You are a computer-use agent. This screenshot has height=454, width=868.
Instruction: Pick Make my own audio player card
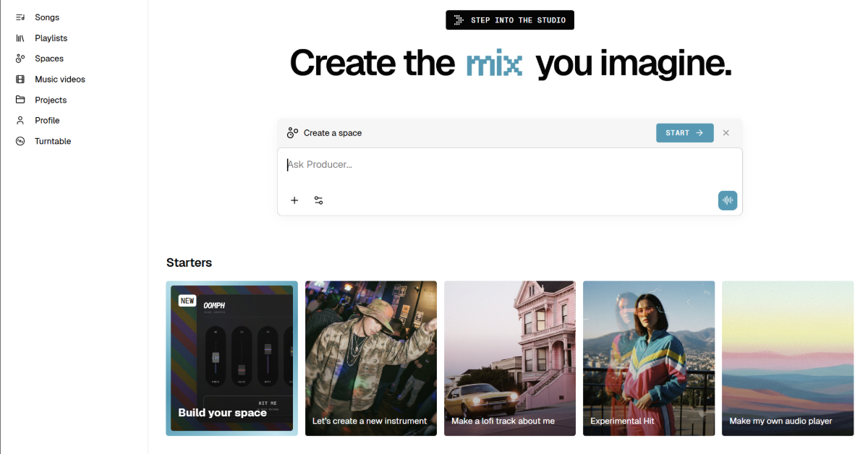[x=787, y=359]
